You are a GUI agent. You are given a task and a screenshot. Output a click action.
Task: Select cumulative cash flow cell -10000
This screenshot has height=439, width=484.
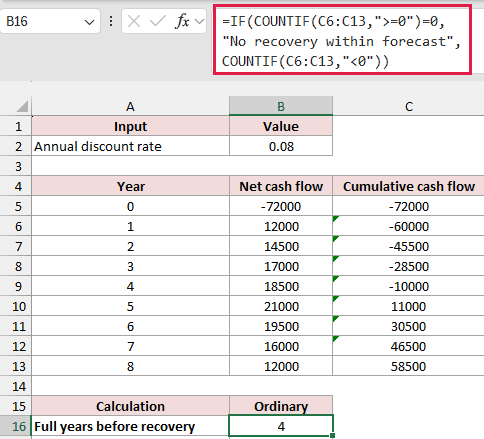tap(408, 286)
